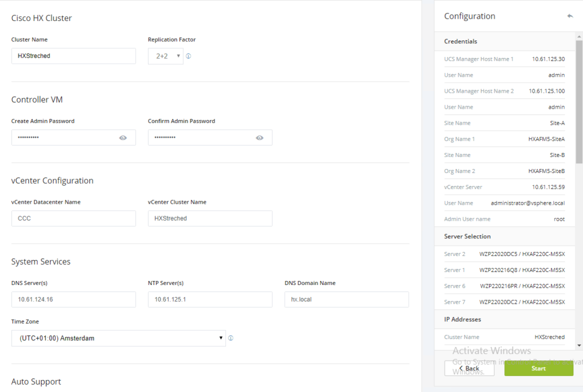Click the Configuration panel back arrow icon
This screenshot has height=392, width=583.
pyautogui.click(x=570, y=16)
